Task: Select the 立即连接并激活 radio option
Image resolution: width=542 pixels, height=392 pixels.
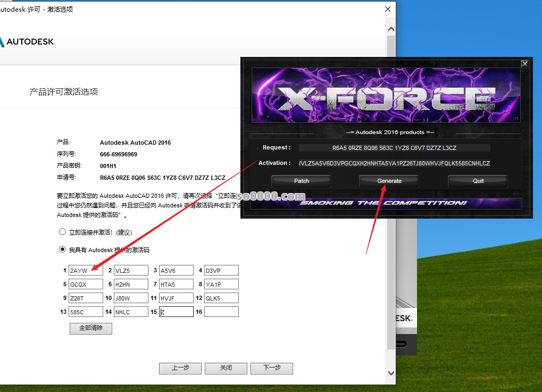Action: pyautogui.click(x=63, y=232)
